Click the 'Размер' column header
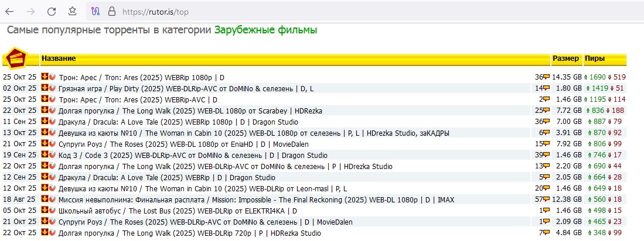This screenshot has height=241, width=644. tap(565, 58)
